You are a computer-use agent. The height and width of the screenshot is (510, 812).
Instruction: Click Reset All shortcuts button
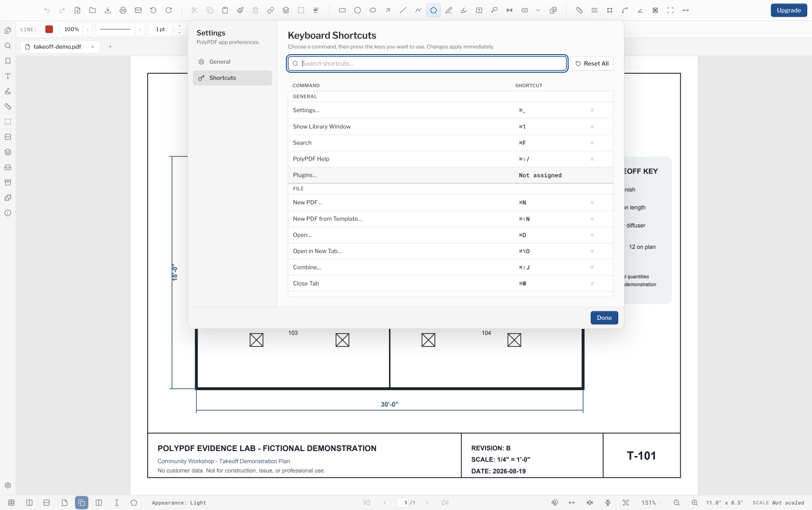592,64
